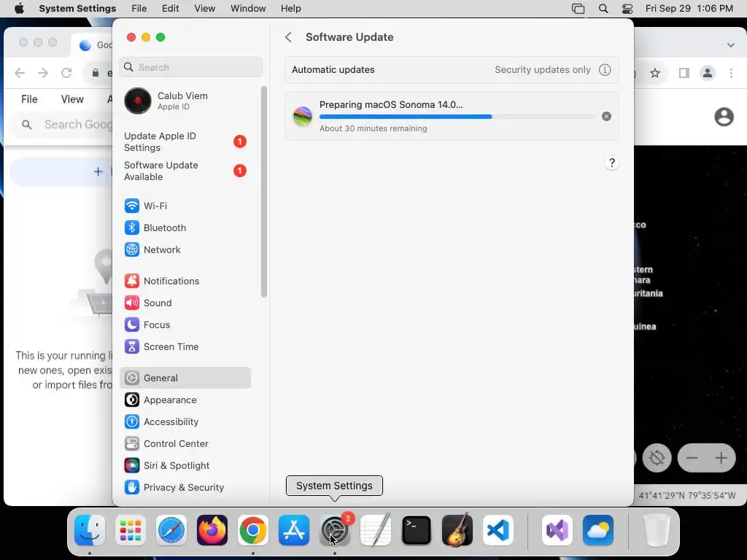Open Trash from the Dock

coord(657,530)
